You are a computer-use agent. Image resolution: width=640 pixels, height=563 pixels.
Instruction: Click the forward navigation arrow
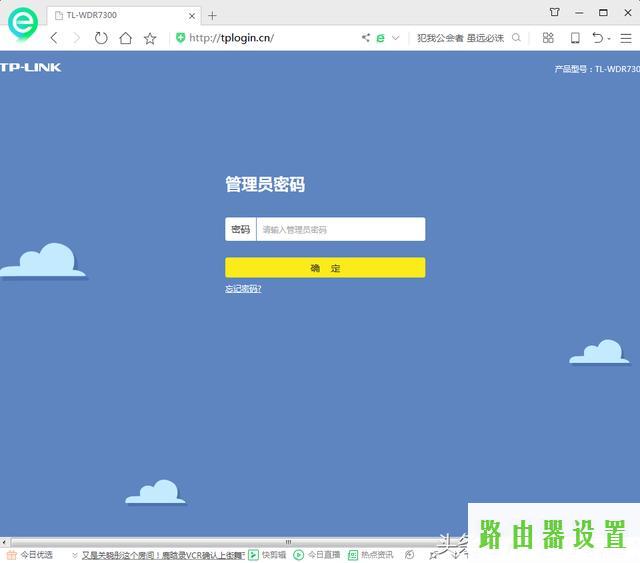pos(77,38)
